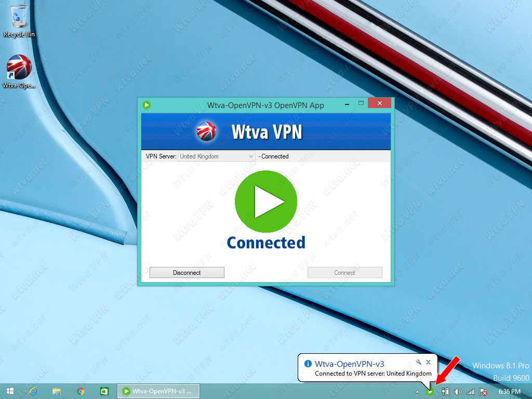Click the notification wrench options icon
The image size is (532, 399).
tap(419, 362)
